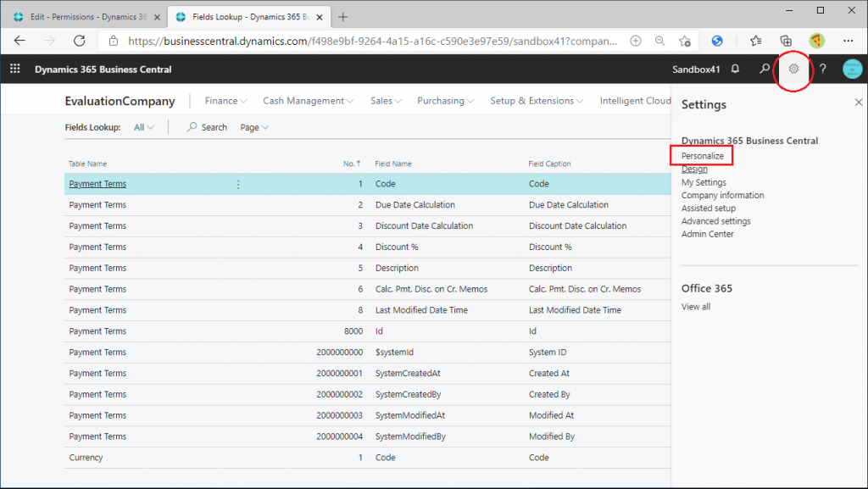Open the All views filter dropdown
The image size is (868, 489).
[x=144, y=127]
